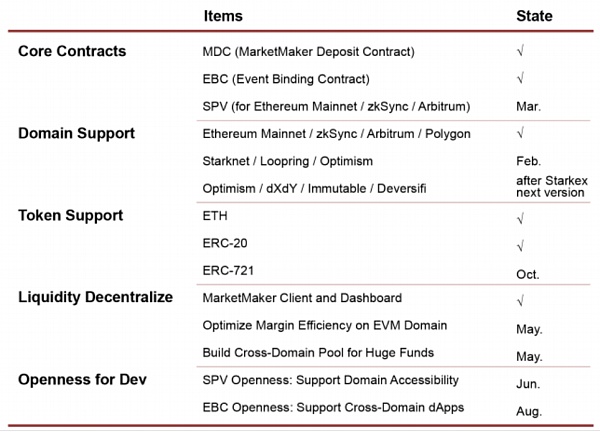Image resolution: width=600 pixels, height=432 pixels.
Task: Click the checkmark beside ETH
Action: (x=520, y=218)
